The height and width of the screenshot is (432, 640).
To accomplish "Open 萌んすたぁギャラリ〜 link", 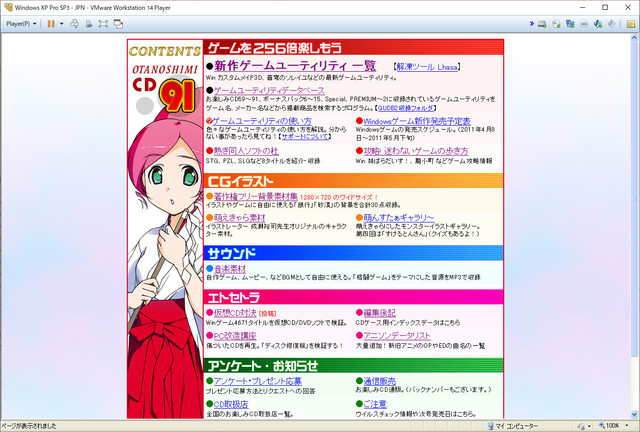I will [x=399, y=218].
